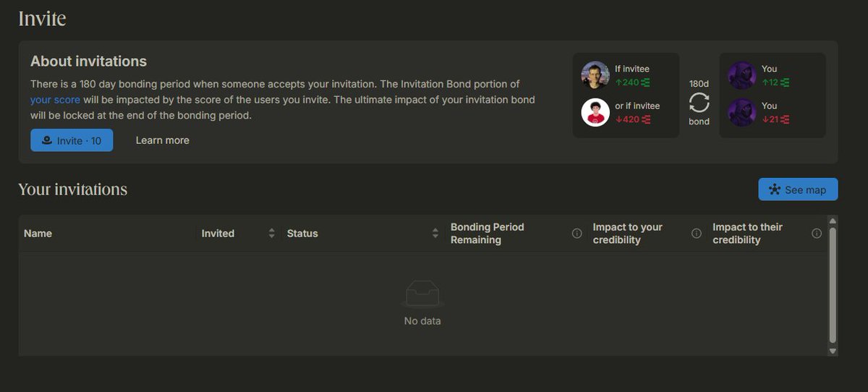This screenshot has height=392, width=868.
Task: Show info for Impact to their credibility
Action: point(817,234)
